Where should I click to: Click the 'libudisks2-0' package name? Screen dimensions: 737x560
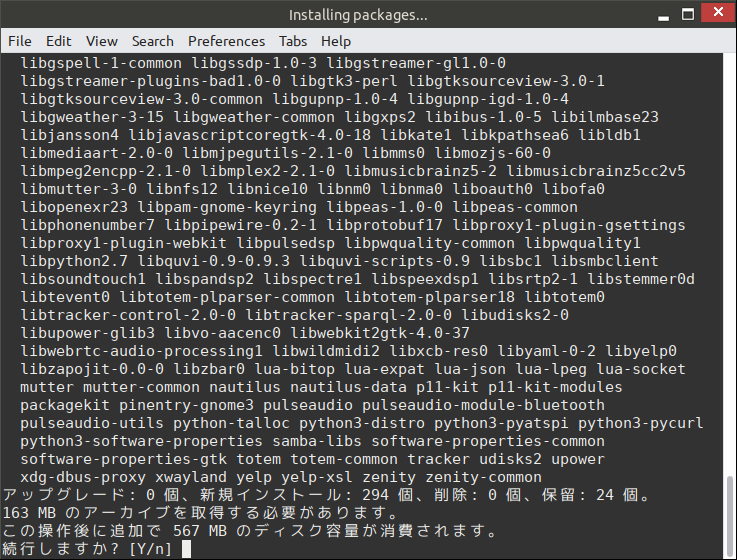(515, 315)
